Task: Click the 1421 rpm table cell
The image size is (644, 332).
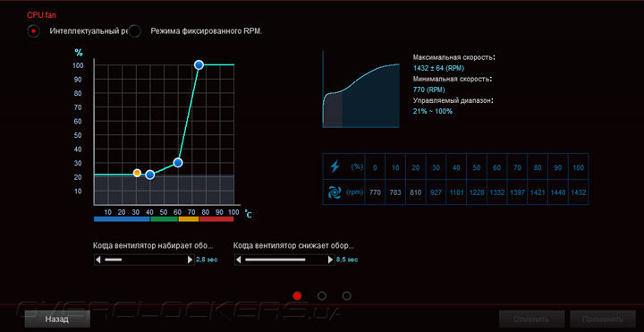Action: pyautogui.click(x=538, y=192)
